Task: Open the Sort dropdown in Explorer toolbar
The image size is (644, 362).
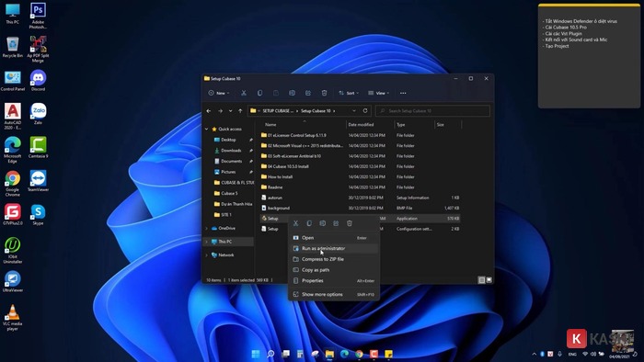Action: [349, 93]
